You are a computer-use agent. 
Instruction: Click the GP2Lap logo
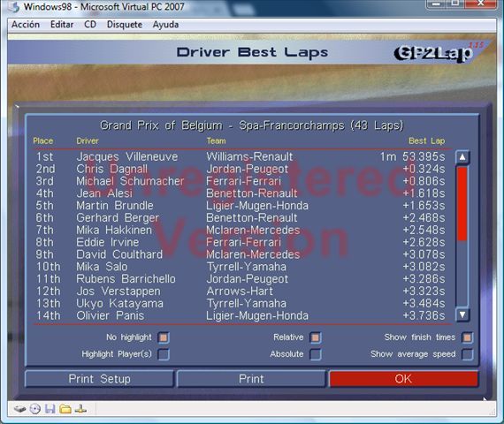coord(433,54)
